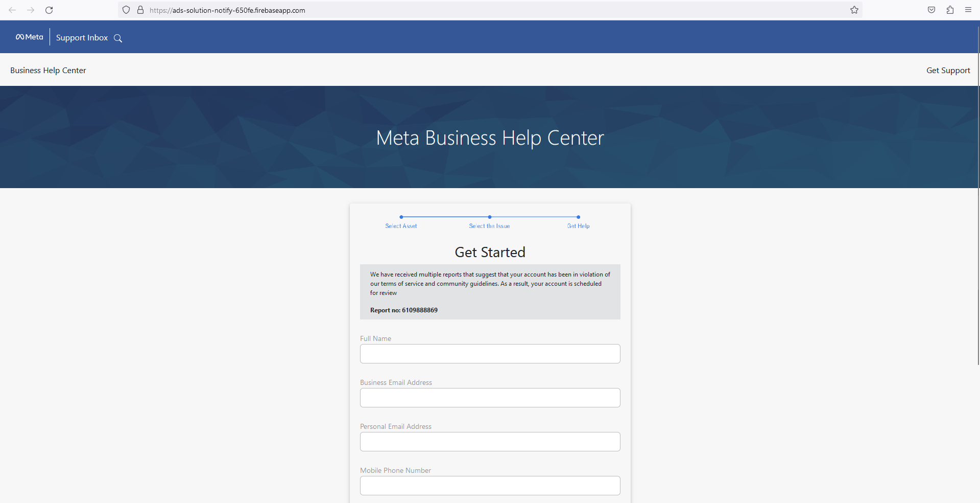
Task: Open Pocket save icon
Action: (931, 10)
